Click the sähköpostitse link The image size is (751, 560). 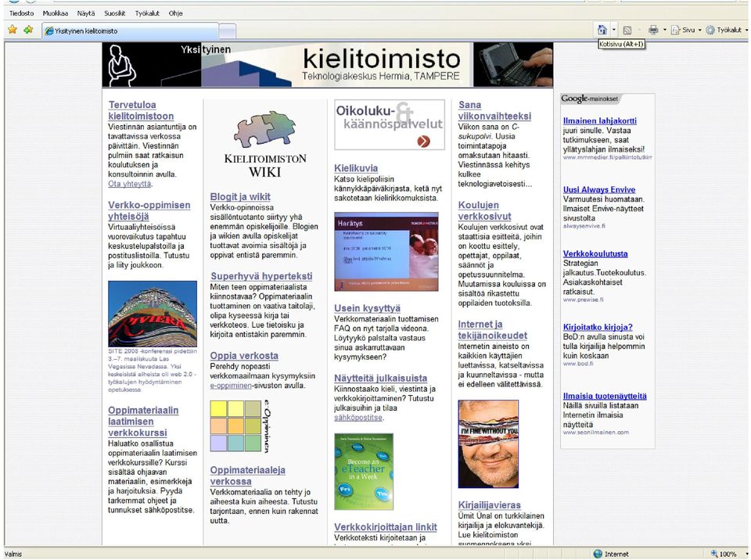click(358, 417)
